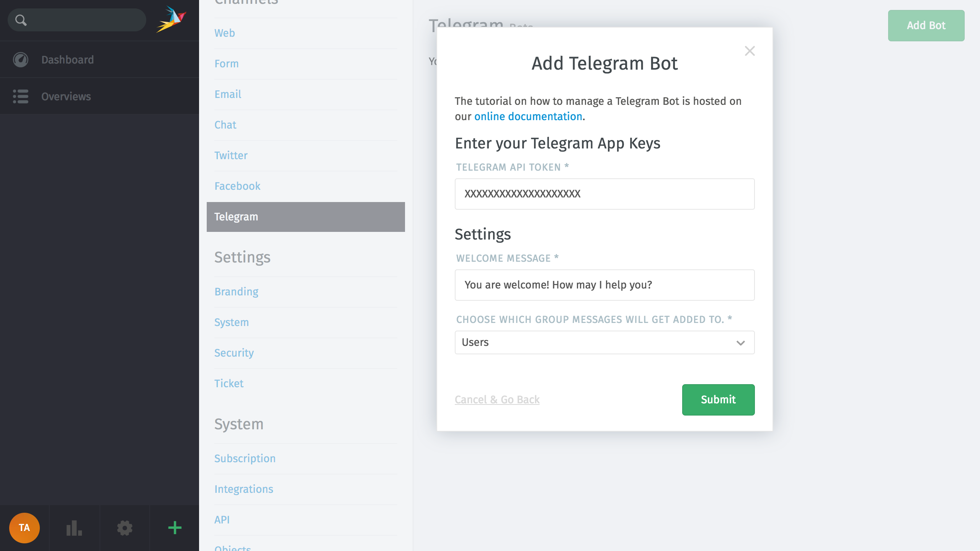980x551 pixels.
Task: Open the bar chart reporting icon
Action: [x=74, y=528]
